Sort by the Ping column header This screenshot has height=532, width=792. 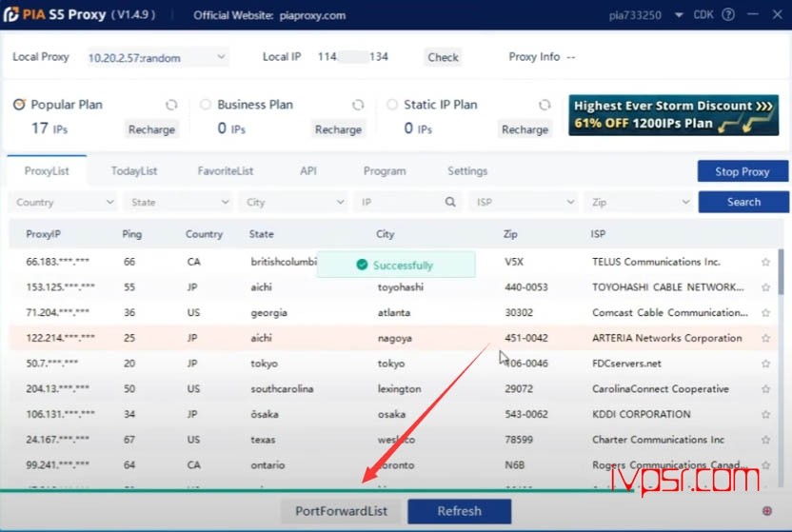[x=131, y=234]
